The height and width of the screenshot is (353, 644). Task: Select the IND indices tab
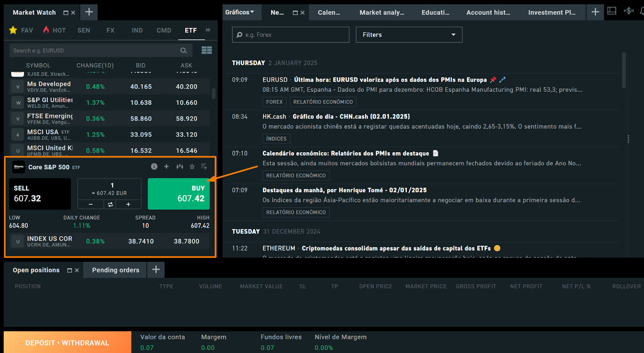coord(137,30)
